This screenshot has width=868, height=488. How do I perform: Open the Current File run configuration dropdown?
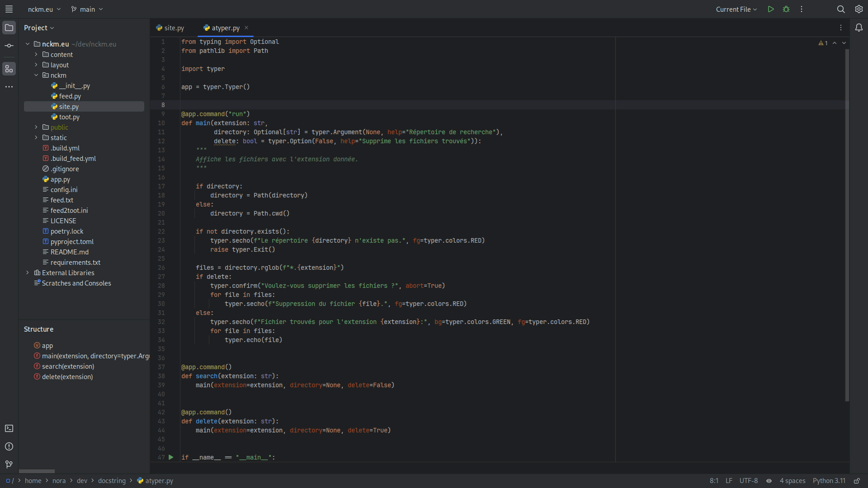tap(736, 9)
